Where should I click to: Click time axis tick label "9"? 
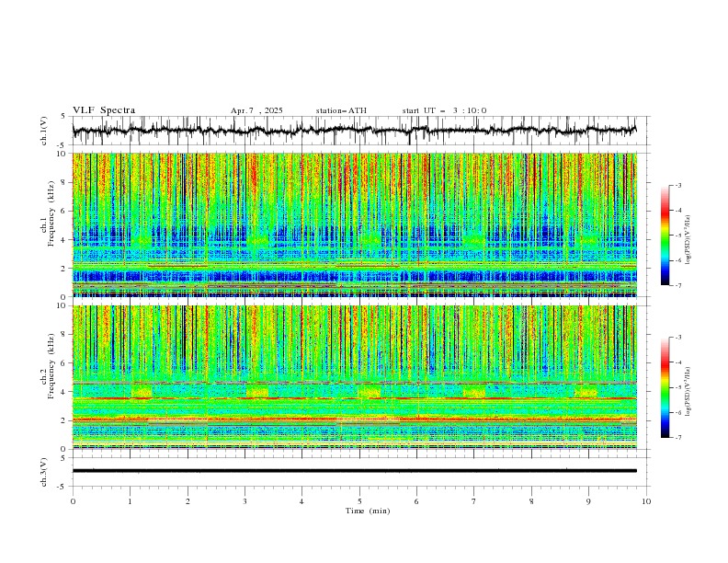[x=588, y=501]
